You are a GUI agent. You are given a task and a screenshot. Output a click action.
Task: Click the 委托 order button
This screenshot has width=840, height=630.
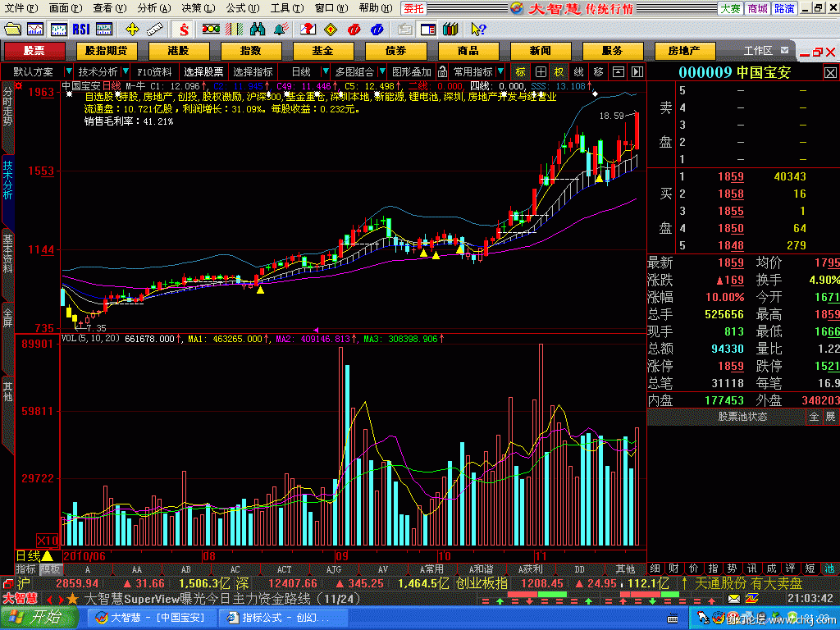(413, 8)
